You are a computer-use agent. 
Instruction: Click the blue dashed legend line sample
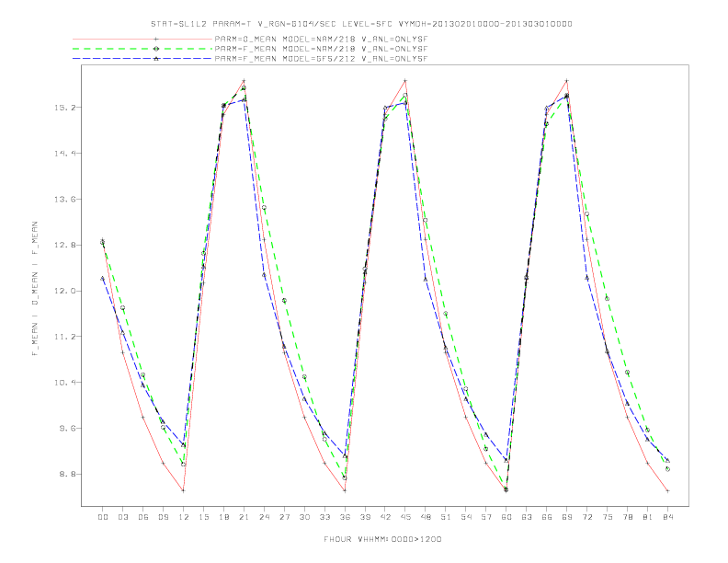coord(142,59)
